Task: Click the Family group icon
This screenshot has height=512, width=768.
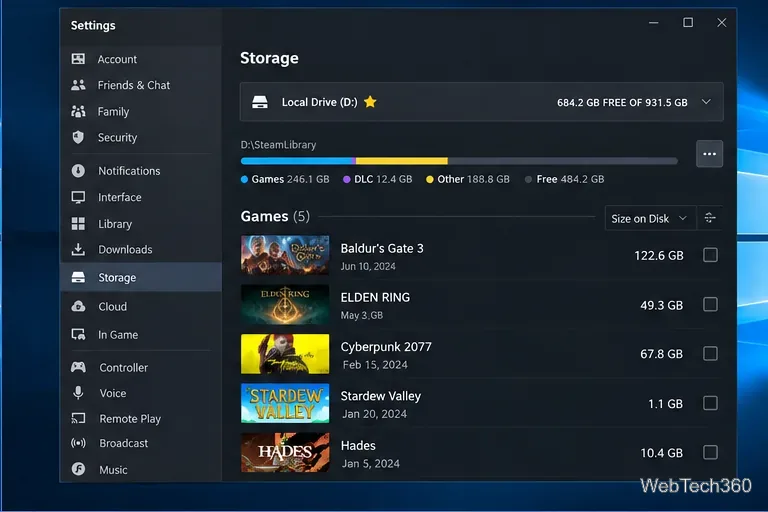Action: 78,111
